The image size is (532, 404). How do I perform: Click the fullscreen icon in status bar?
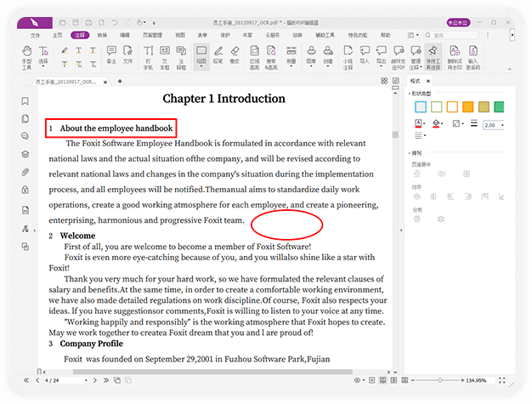[x=501, y=380]
